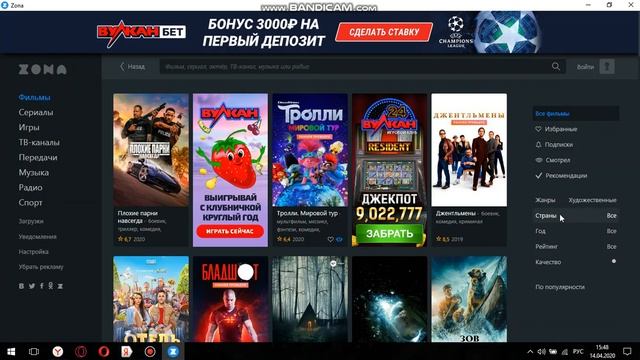640x360 pixels.
Task: Open Джентльмены movie poster
Action: [x=469, y=150]
